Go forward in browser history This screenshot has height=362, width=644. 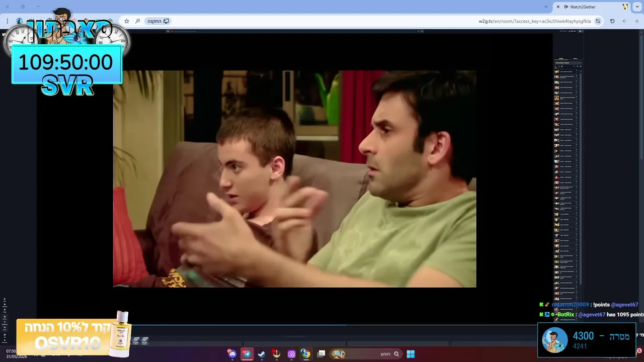[624, 21]
